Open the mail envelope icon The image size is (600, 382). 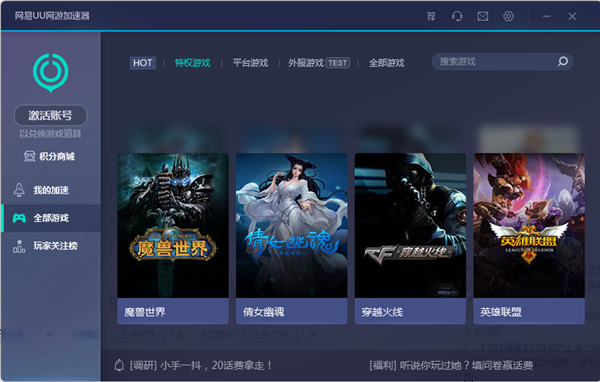pos(483,16)
